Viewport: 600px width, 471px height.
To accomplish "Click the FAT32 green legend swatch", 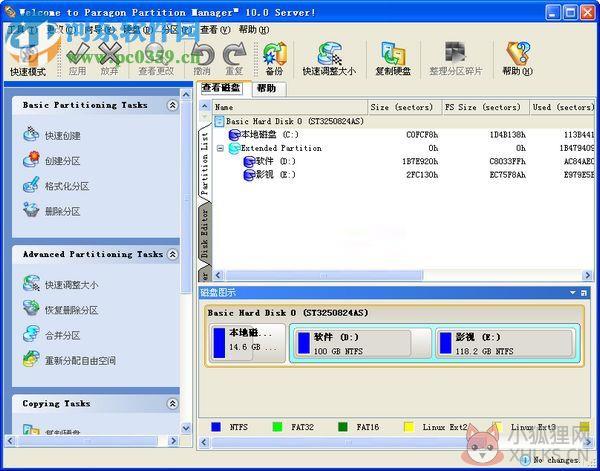I will [277, 427].
